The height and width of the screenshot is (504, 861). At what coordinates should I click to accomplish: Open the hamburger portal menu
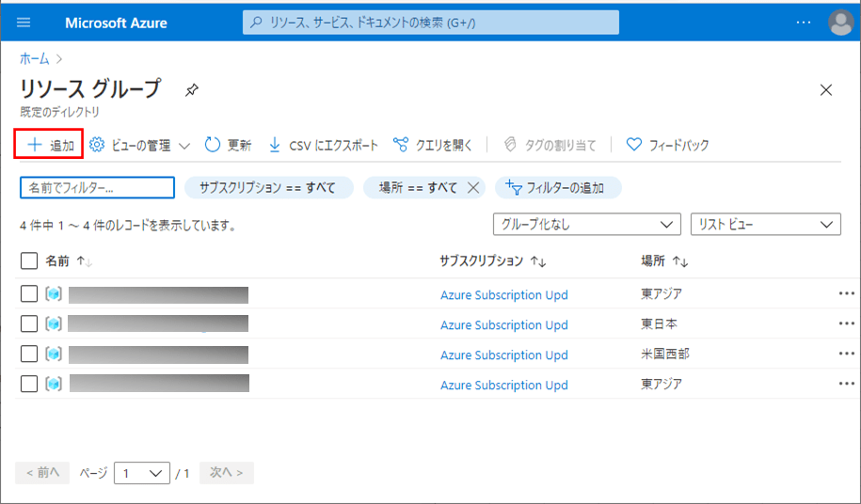(x=24, y=23)
